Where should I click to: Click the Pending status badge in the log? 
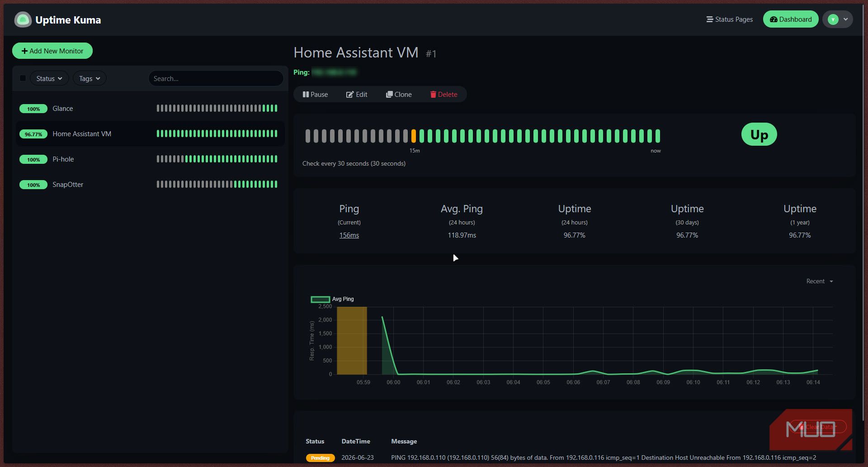(321, 458)
